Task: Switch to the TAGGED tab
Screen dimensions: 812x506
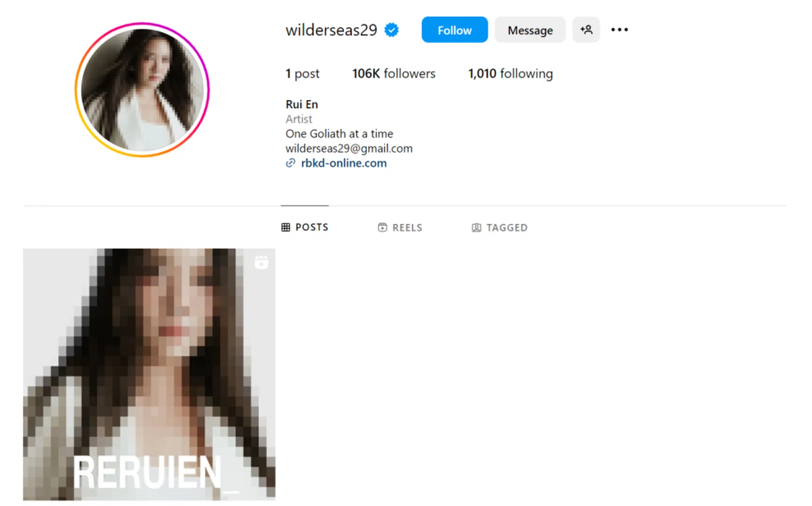Action: (499, 227)
